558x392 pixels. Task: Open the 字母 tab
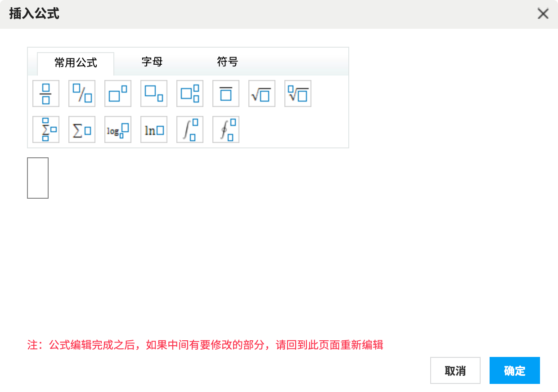point(152,62)
